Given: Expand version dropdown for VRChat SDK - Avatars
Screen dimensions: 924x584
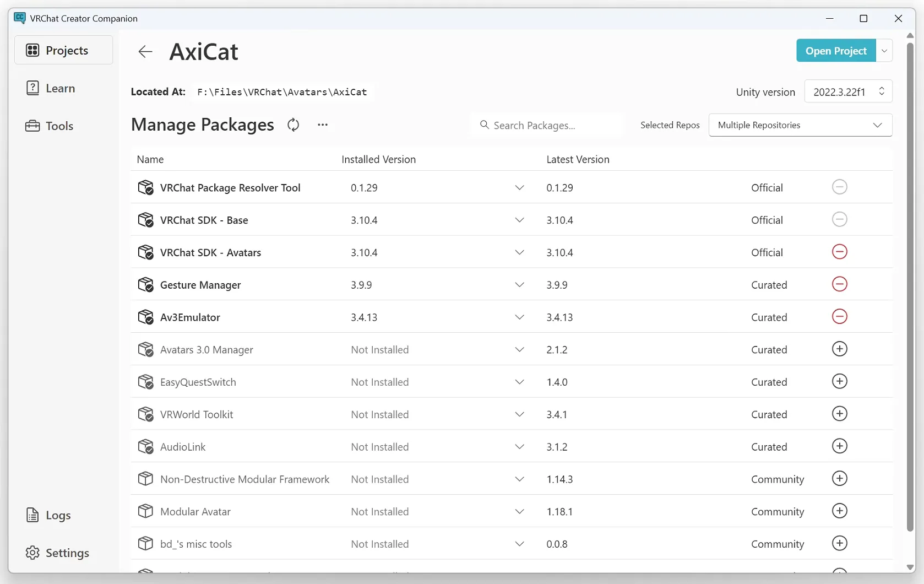Looking at the screenshot, I should (519, 252).
